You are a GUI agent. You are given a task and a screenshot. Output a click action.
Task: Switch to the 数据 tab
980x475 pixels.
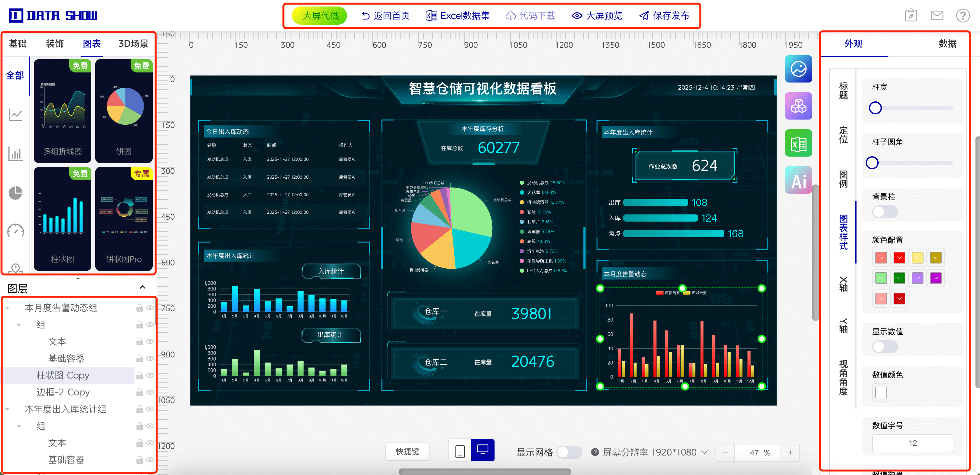(x=947, y=44)
